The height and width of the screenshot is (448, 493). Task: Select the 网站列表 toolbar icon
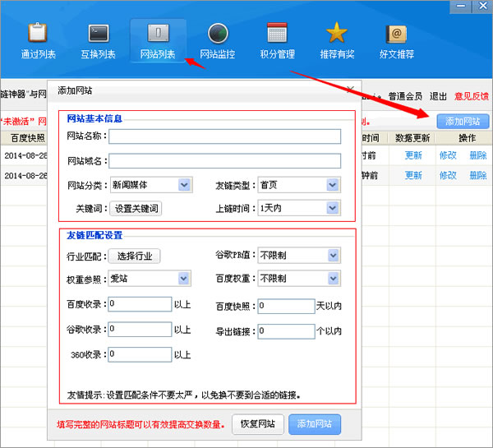(x=158, y=35)
